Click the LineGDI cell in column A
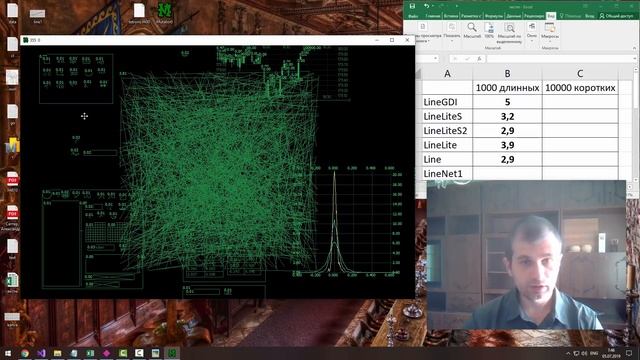Screen dimensions: 640x360 (x=447, y=102)
